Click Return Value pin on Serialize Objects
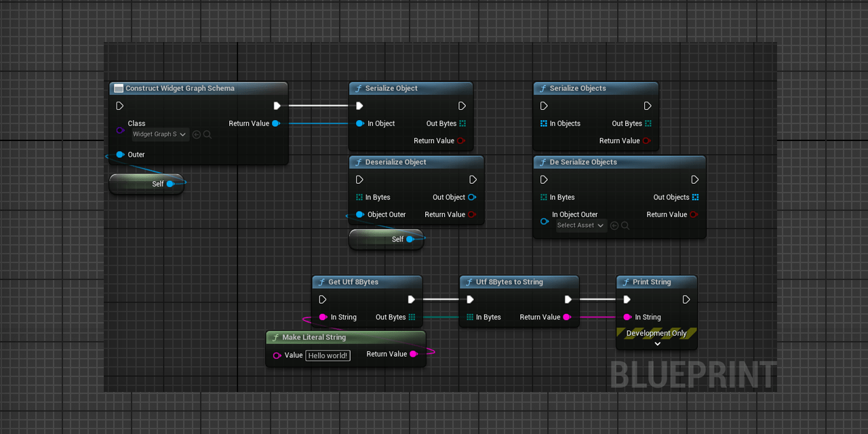Image resolution: width=868 pixels, height=434 pixels. pos(646,141)
